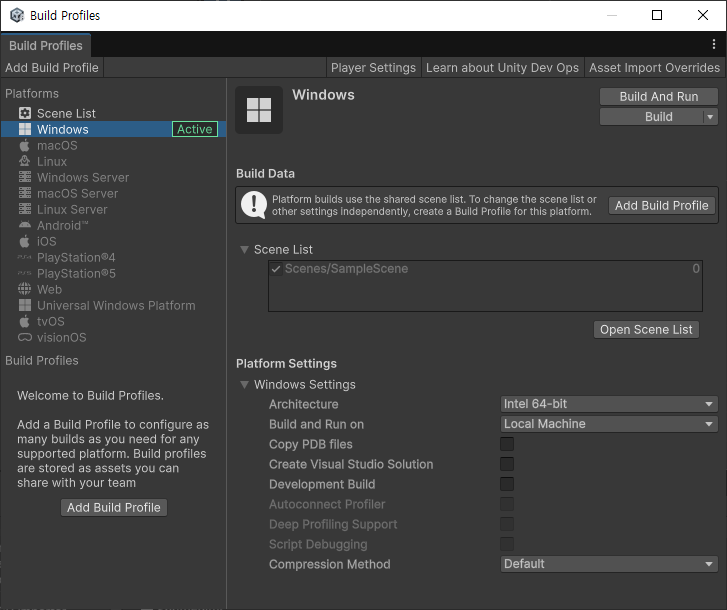Select the Linux platform
The width and height of the screenshot is (727, 610).
click(x=113, y=161)
